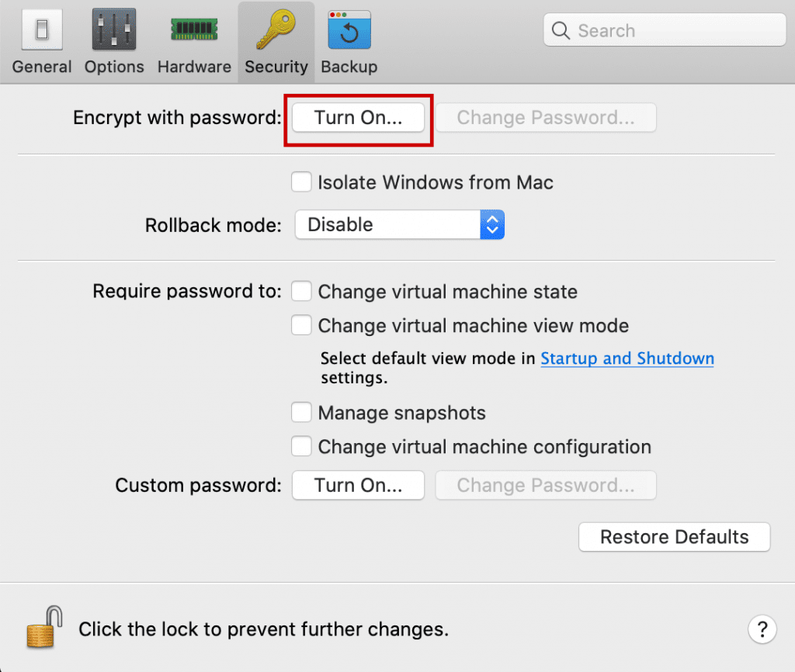The height and width of the screenshot is (672, 795).
Task: Tick Change virtual machine state checkbox
Action: coord(301,292)
